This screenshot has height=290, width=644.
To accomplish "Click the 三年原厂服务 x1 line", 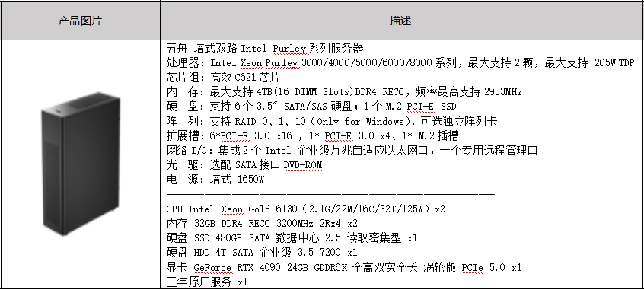I will point(207,282).
